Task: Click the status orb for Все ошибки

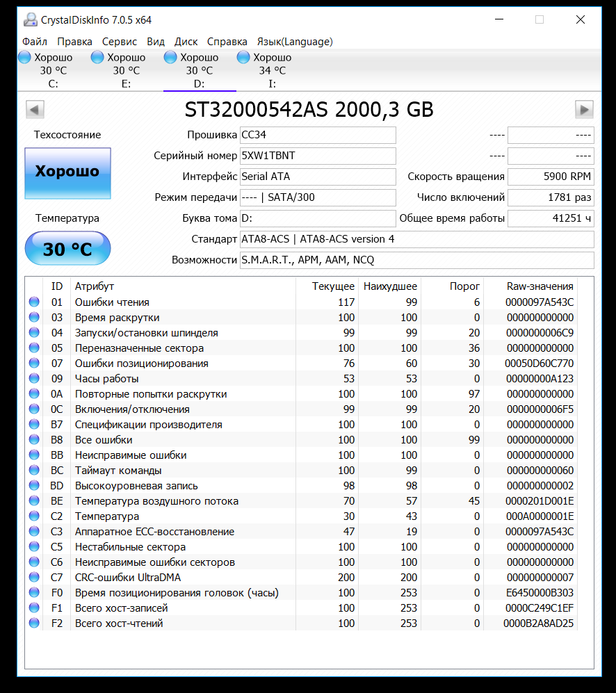Action: pos(34,439)
